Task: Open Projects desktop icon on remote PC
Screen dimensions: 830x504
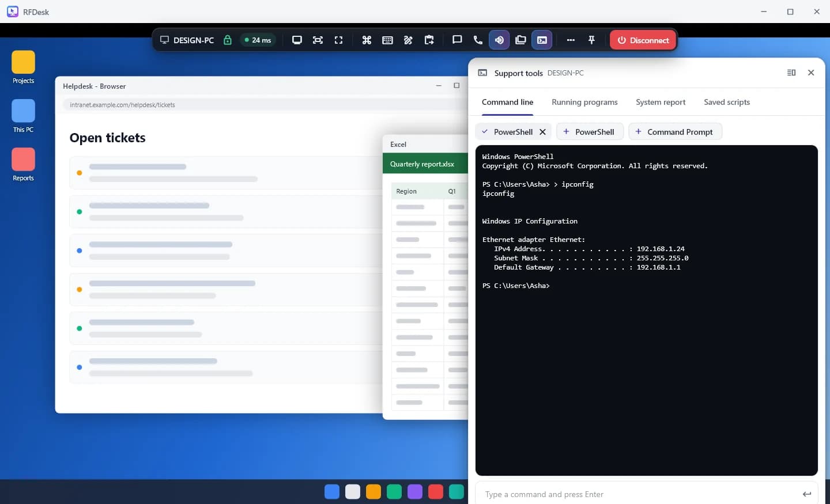Action: [x=23, y=67]
